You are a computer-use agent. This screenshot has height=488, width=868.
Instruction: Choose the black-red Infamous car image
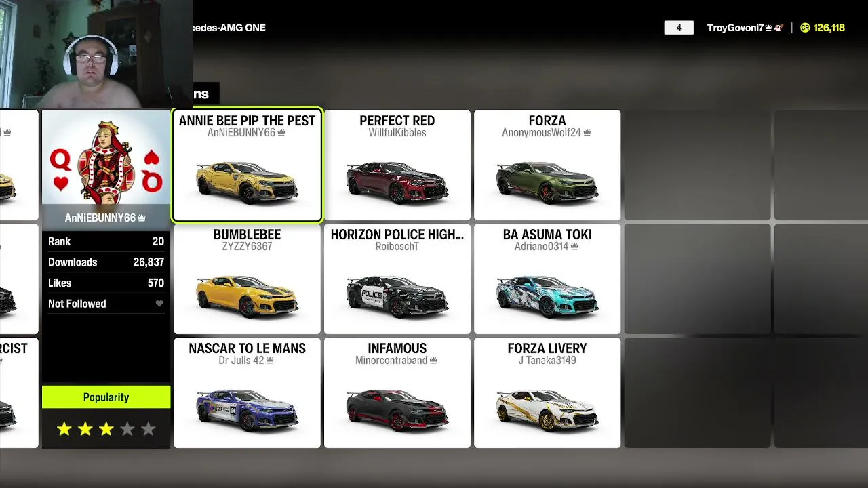[397, 410]
